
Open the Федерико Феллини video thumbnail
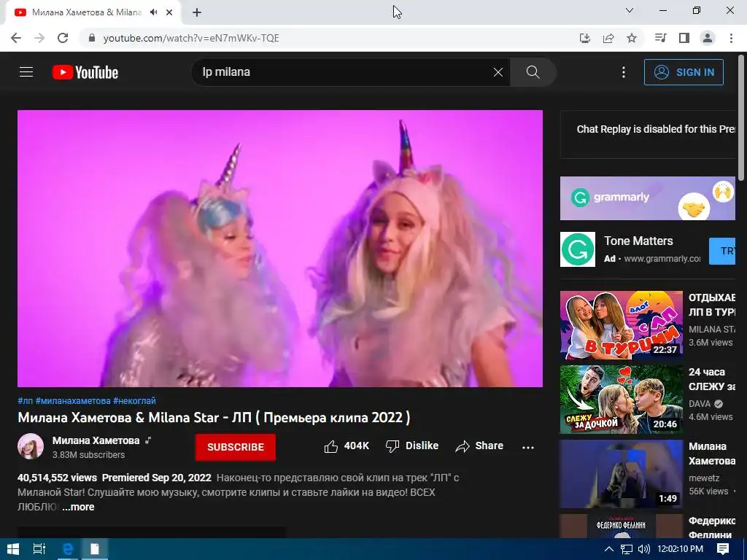[x=622, y=526]
